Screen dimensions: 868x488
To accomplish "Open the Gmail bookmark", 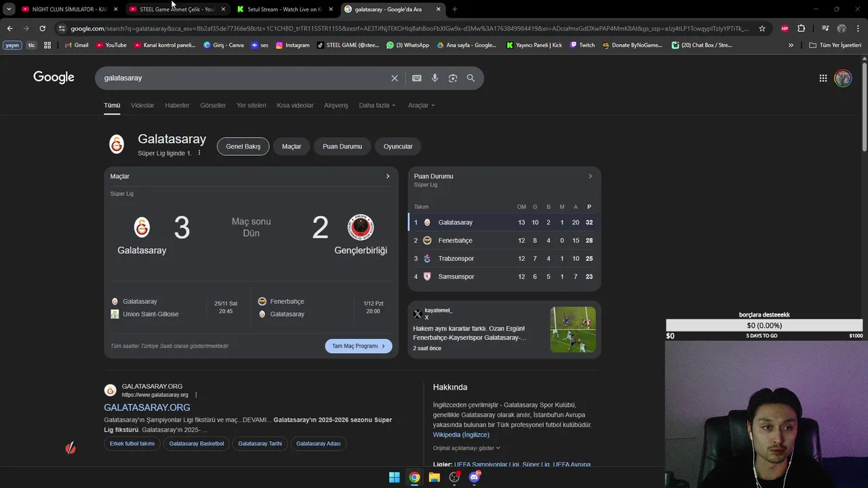I will 77,45.
